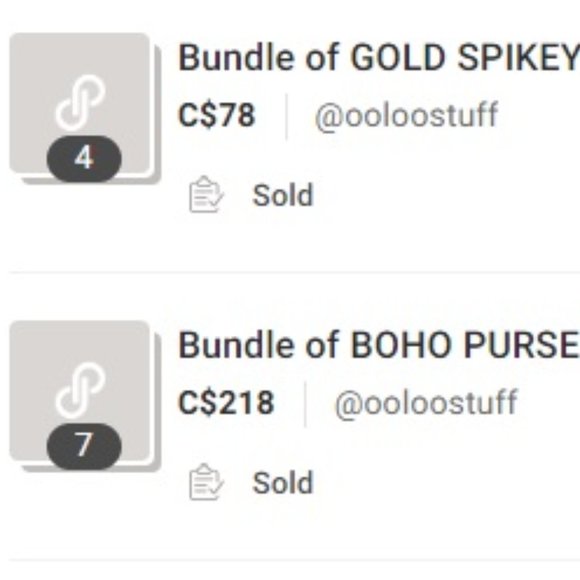
Task: Click separator line below GOLD SPIKEY bundle
Action: pyautogui.click(x=294, y=273)
